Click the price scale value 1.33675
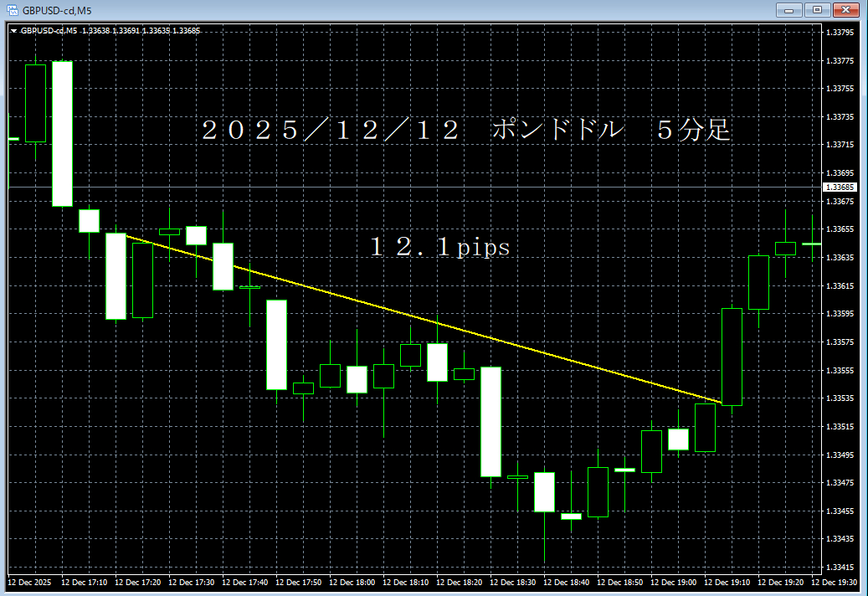Screen dimensions: 868x596 (840, 202)
